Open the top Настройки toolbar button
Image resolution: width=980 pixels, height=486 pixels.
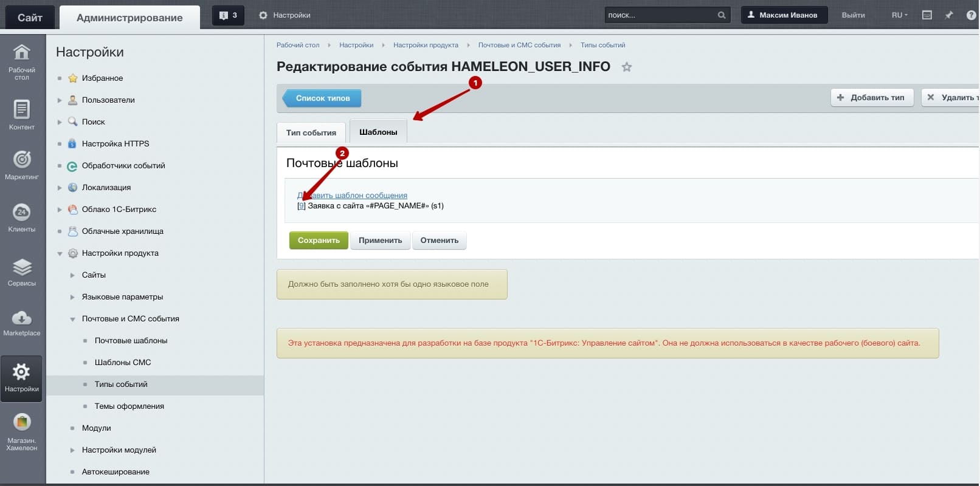coord(285,15)
